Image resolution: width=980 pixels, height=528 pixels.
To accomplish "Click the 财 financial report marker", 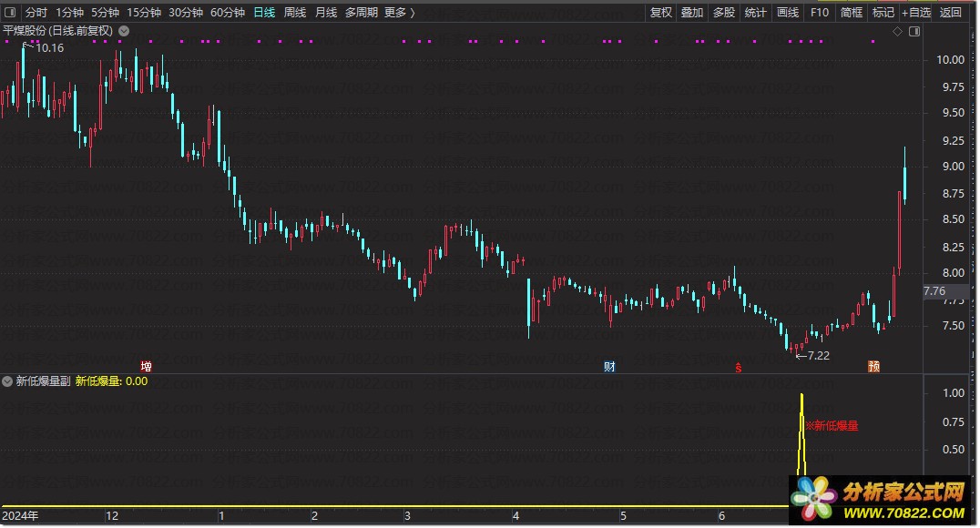I will 610,367.
